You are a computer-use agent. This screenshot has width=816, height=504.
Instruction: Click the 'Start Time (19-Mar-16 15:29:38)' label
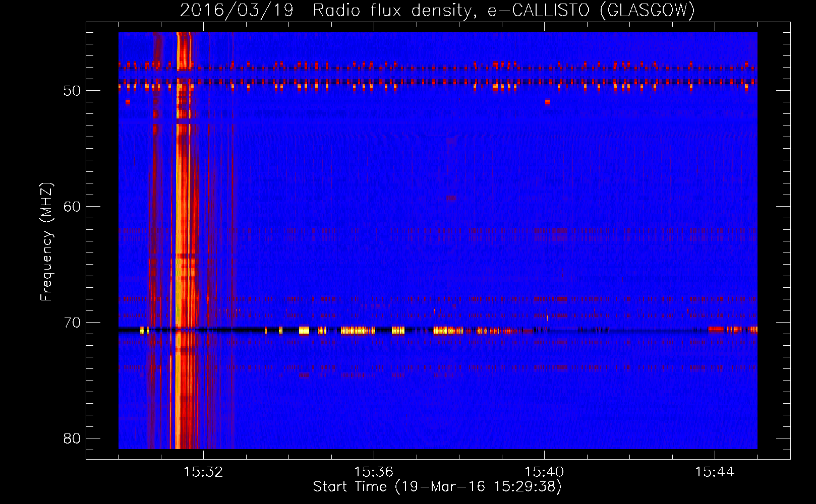click(x=437, y=487)
